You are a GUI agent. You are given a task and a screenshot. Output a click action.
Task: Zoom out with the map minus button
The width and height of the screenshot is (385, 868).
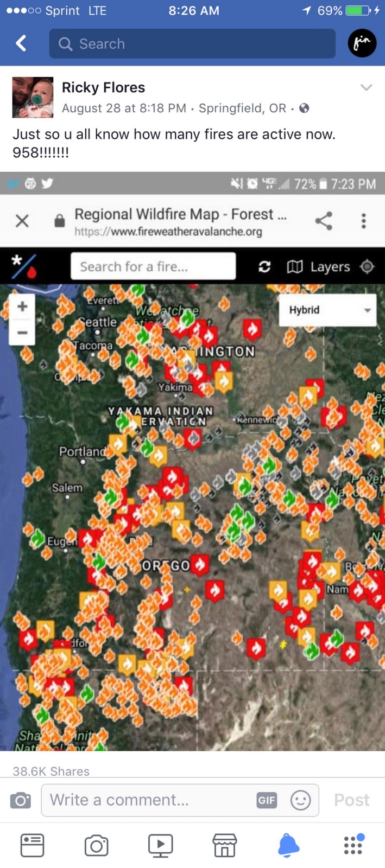pos(22,332)
